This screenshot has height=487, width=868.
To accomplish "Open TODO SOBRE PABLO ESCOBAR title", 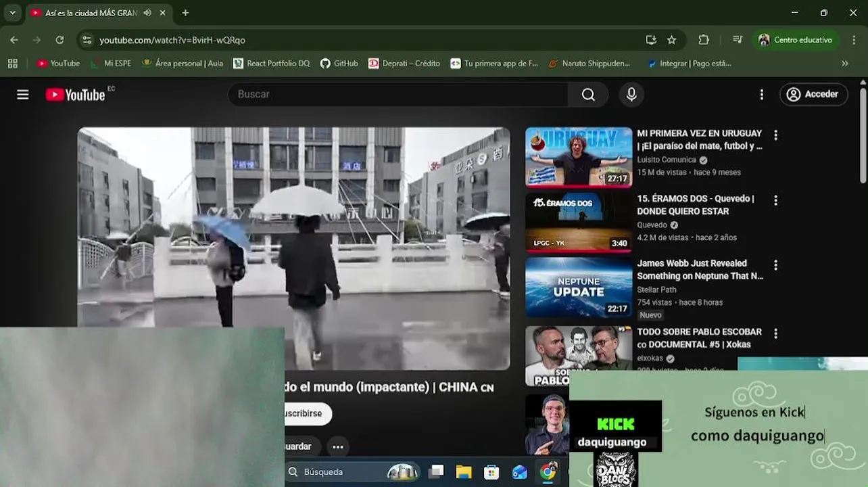I will 699,338.
